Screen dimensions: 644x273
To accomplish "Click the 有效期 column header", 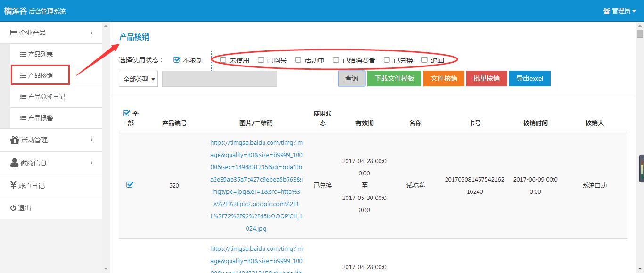I will pyautogui.click(x=364, y=123).
